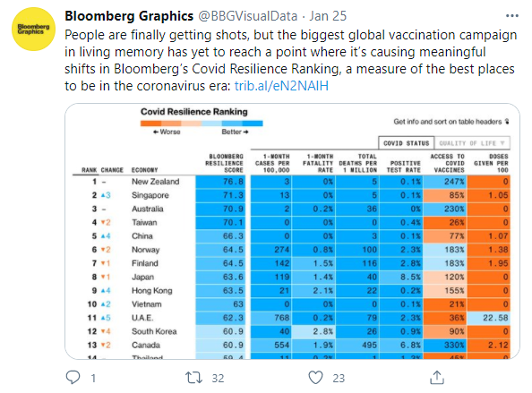The image size is (532, 393).
Task: Open the Jan 25 tweet timestamp
Action: (328, 16)
